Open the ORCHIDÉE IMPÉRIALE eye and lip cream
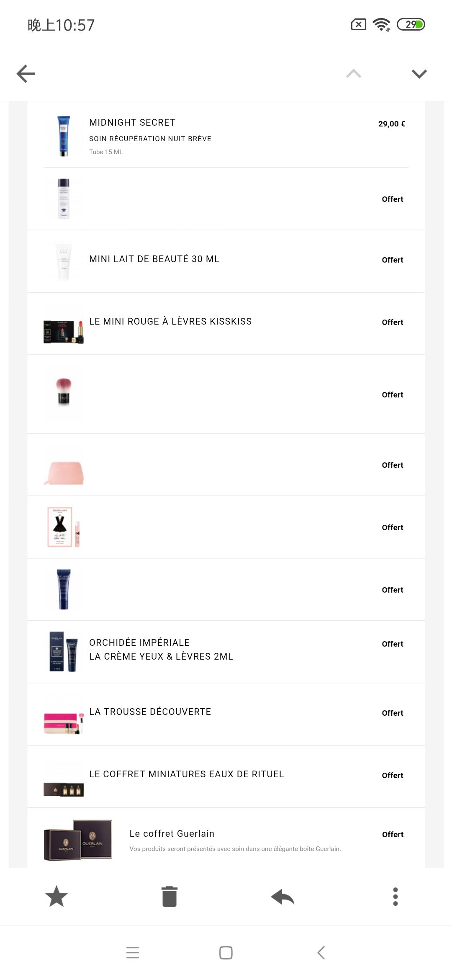This screenshot has width=452, height=980. click(161, 649)
